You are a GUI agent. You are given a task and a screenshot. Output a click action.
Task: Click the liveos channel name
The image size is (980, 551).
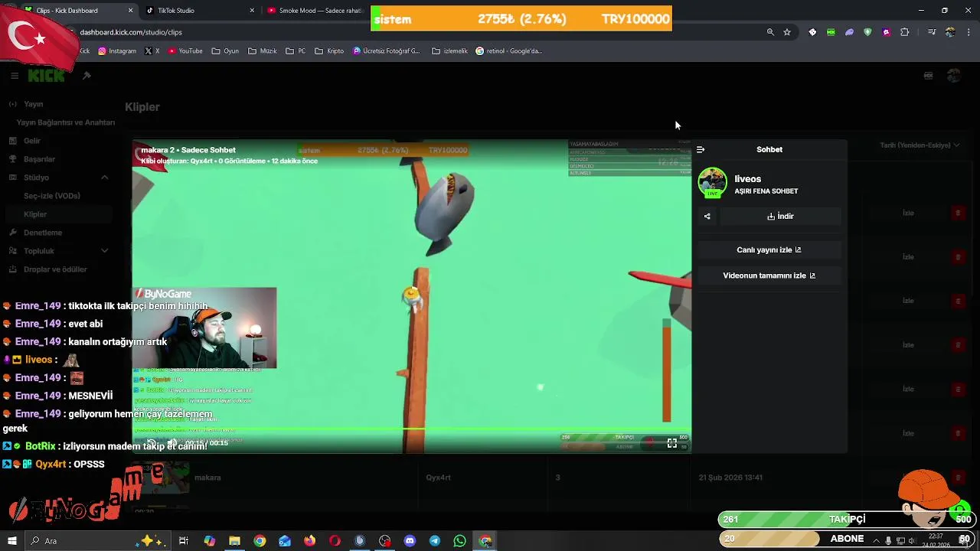(748, 179)
